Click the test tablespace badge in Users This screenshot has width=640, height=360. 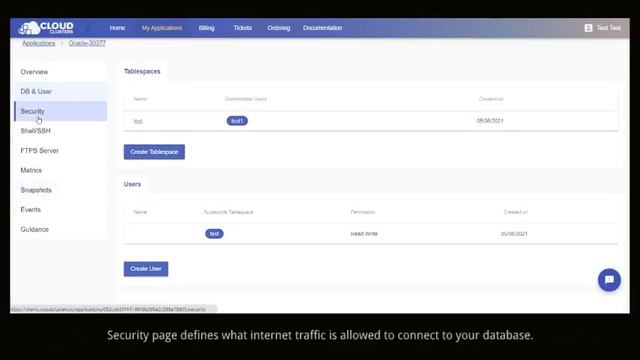tap(214, 234)
